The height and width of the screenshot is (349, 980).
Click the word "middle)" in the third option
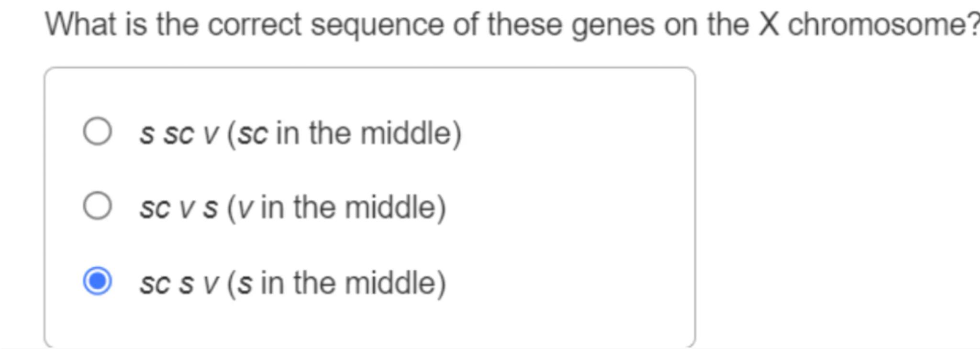click(395, 283)
